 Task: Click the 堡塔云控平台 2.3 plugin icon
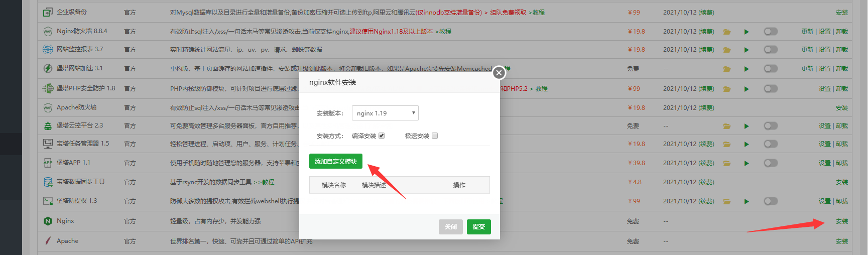48,125
